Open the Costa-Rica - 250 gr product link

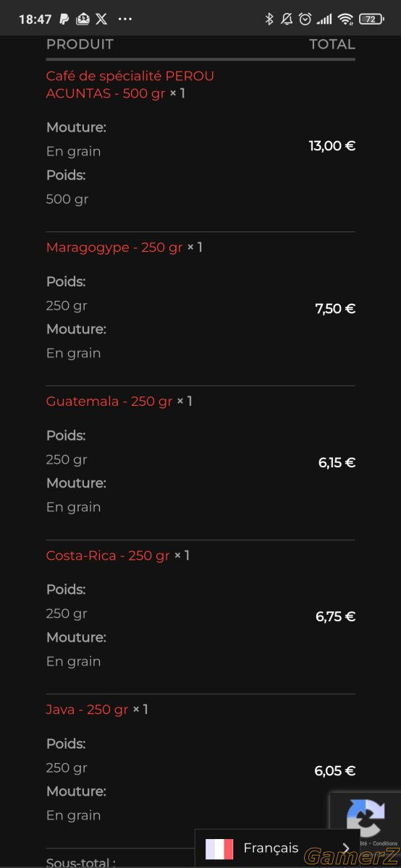108,556
